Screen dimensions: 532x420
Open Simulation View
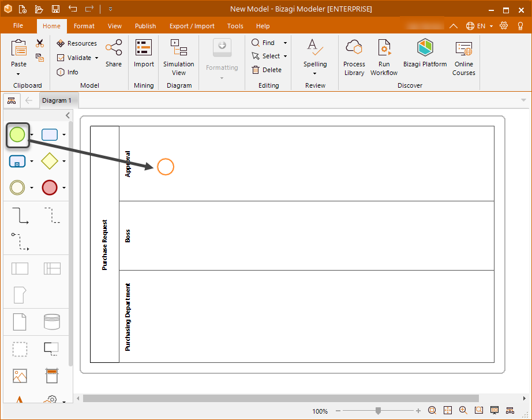179,57
